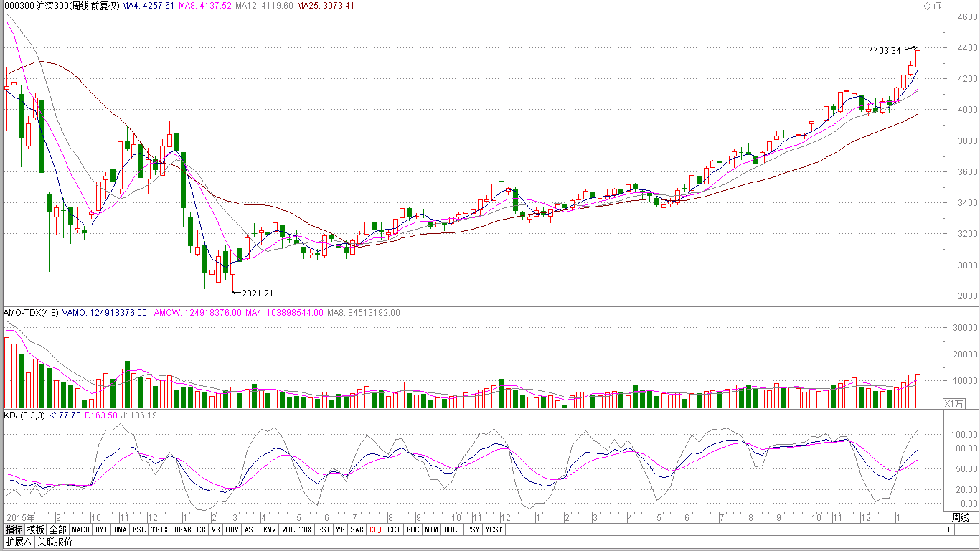Open the 周线 period selector

(960, 517)
